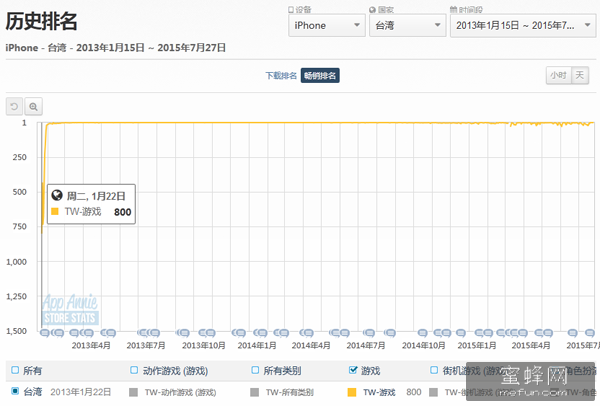Uncheck the 游戏 category checkbox

click(352, 370)
